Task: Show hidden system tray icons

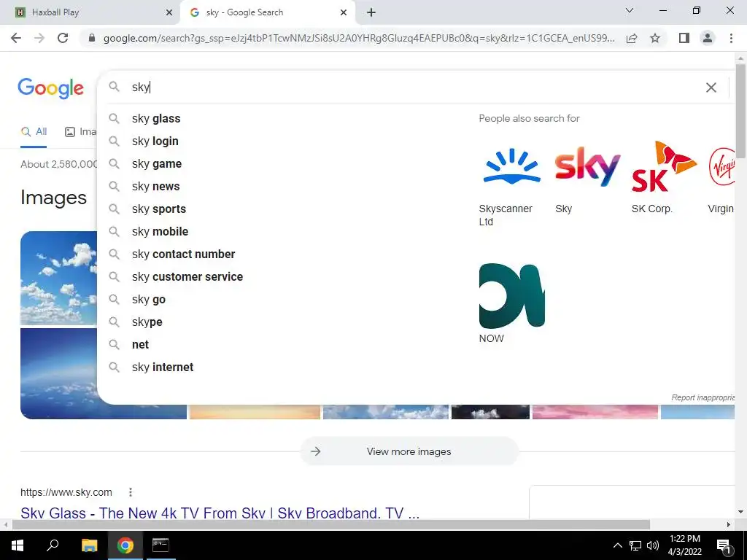Action: pyautogui.click(x=617, y=545)
